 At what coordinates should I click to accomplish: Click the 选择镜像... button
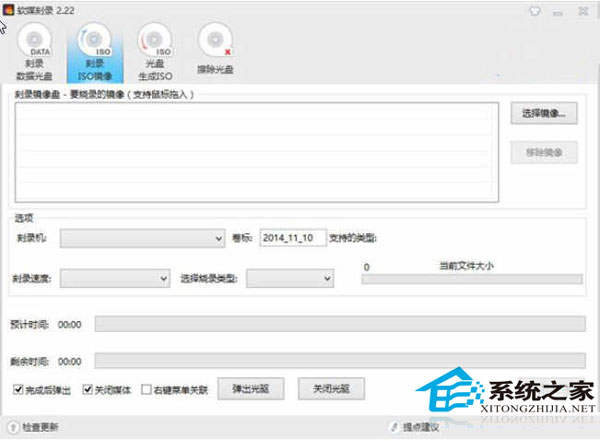click(544, 113)
